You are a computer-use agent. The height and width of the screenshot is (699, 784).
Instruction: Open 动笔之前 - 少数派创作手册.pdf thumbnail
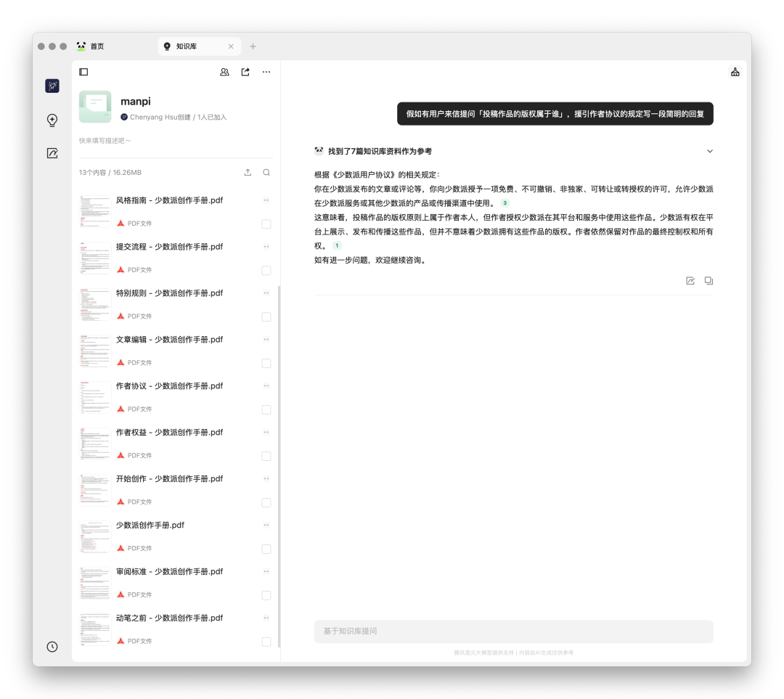click(x=95, y=629)
